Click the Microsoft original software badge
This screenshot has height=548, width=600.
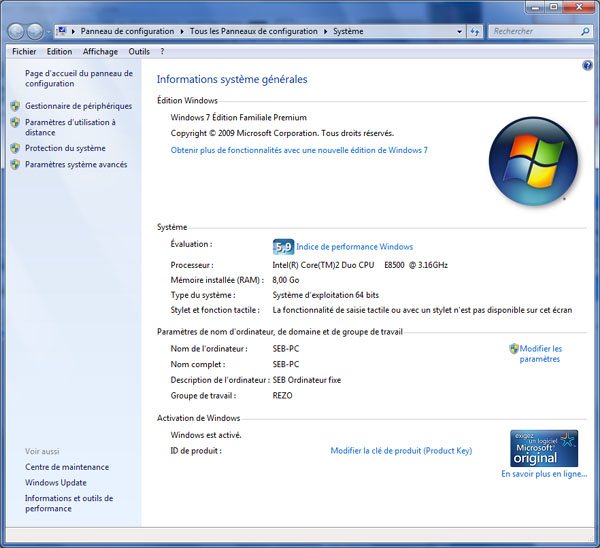[x=544, y=448]
